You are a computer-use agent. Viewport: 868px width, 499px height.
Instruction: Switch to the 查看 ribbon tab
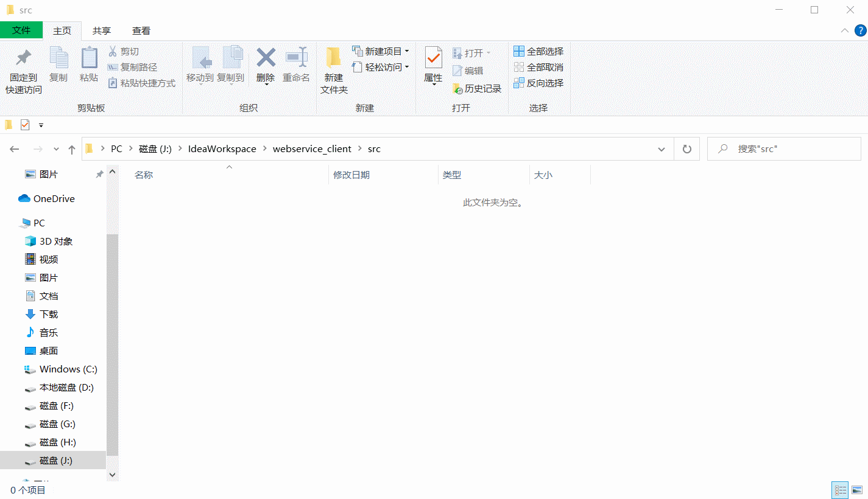(x=141, y=30)
